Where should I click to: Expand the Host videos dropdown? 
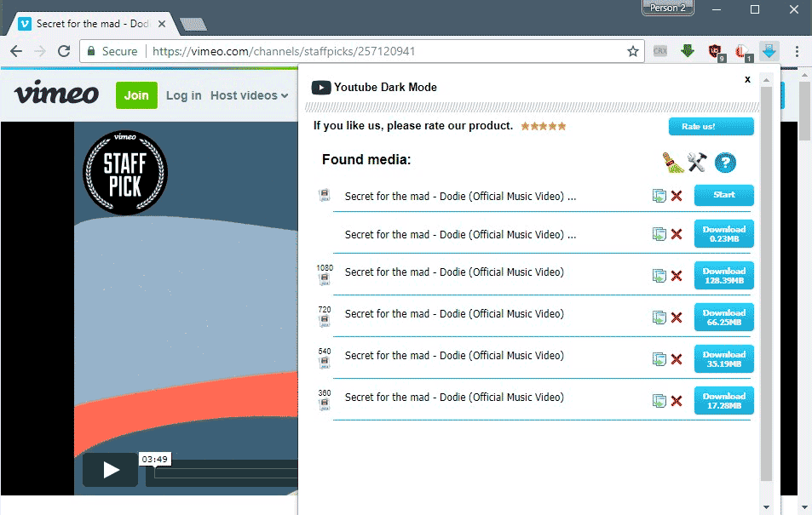pyautogui.click(x=249, y=95)
